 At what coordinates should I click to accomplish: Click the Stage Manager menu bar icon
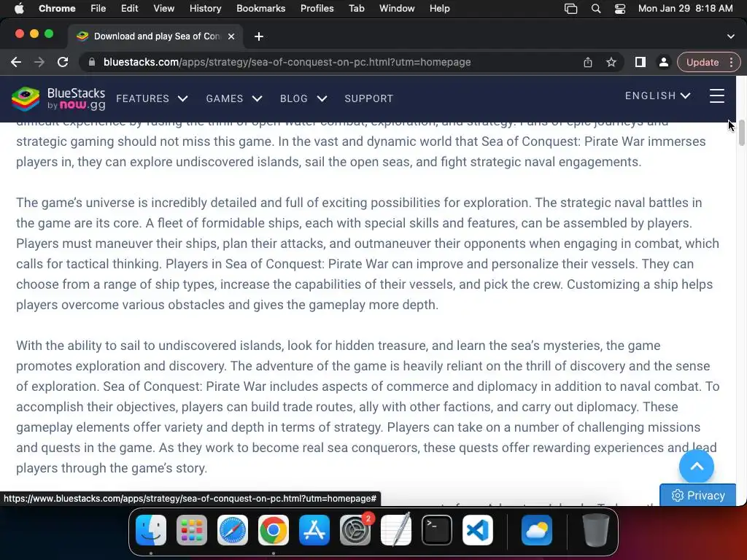pos(570,9)
